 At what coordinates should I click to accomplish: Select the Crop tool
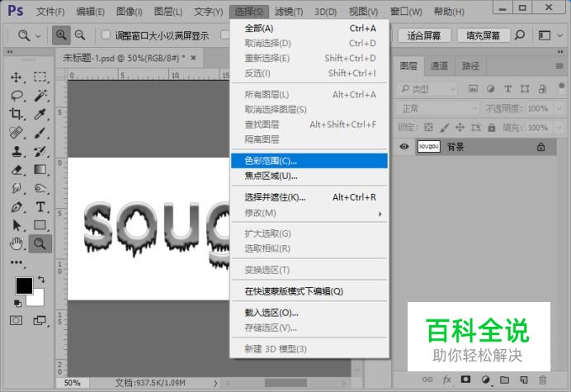tap(17, 114)
